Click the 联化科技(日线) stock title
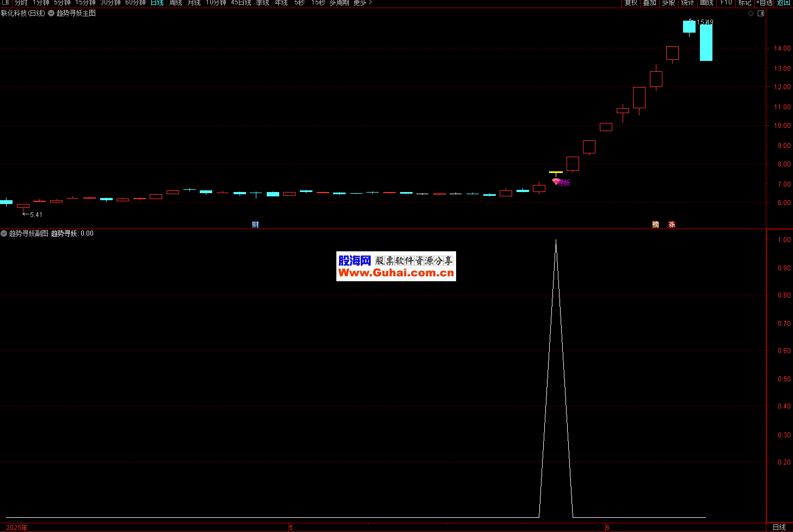 [x=23, y=13]
